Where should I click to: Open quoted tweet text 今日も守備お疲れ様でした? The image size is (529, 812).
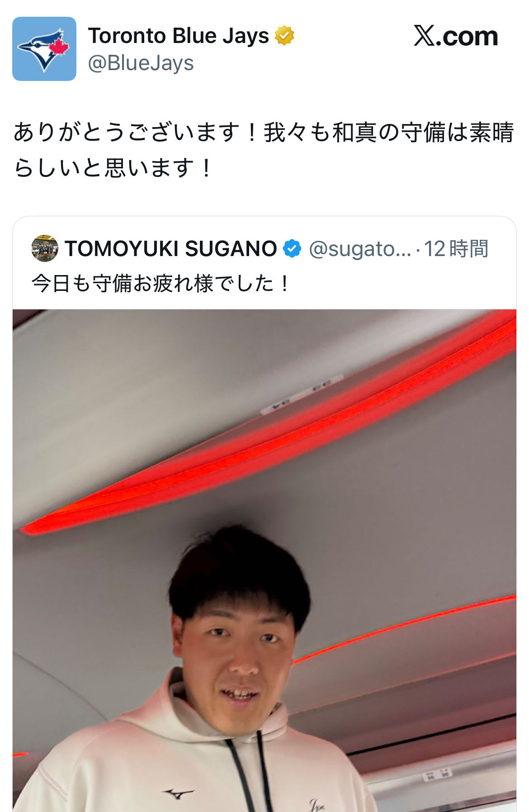pos(160,284)
